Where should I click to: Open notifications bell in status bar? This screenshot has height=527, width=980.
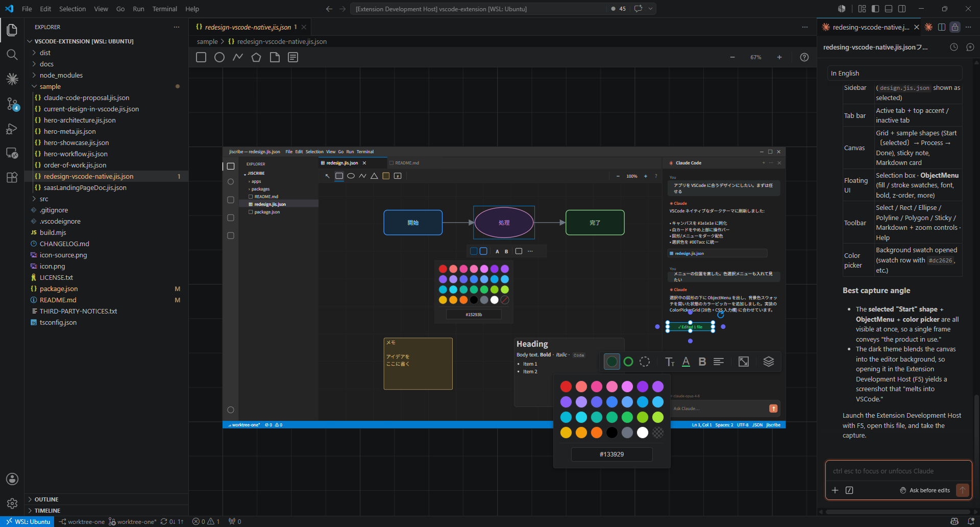tap(971, 521)
